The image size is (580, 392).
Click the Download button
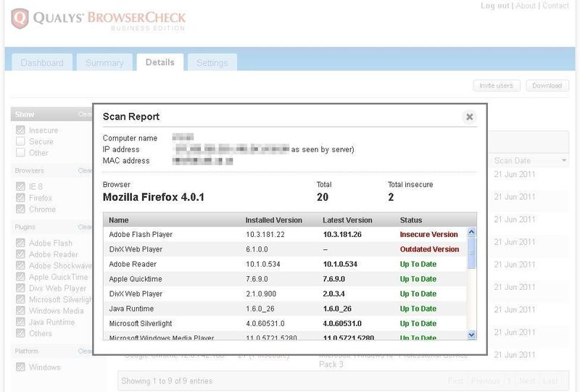(x=547, y=86)
